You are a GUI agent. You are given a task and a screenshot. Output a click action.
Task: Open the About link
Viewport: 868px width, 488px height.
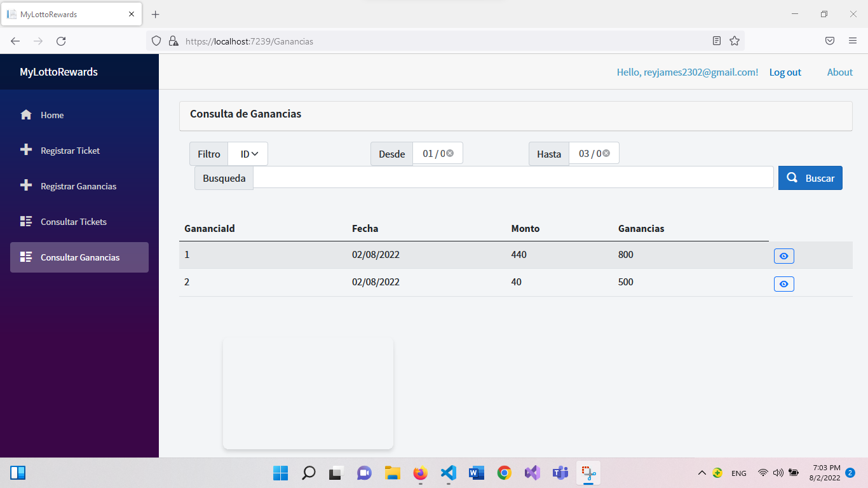[839, 72]
